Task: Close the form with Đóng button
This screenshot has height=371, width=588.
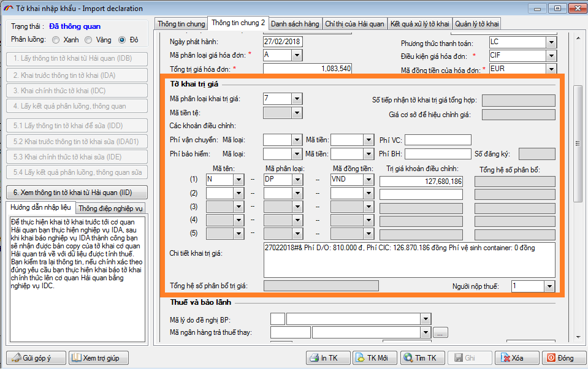Action: (x=560, y=358)
